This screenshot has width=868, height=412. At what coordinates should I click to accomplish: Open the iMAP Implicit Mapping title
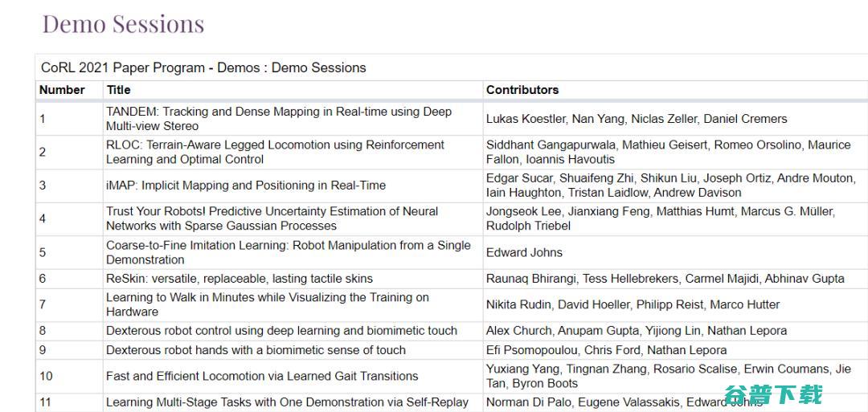pos(246,186)
